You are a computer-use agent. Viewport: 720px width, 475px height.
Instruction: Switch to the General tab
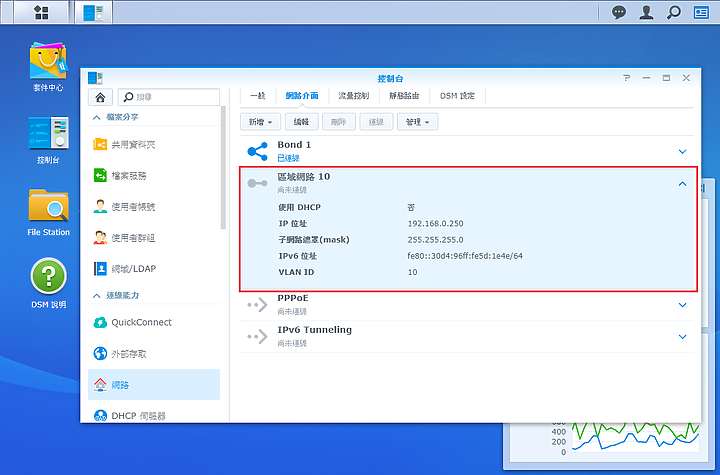pyautogui.click(x=258, y=96)
